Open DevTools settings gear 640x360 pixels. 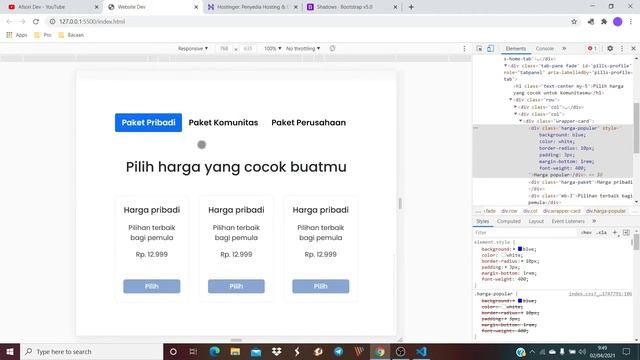pos(610,48)
